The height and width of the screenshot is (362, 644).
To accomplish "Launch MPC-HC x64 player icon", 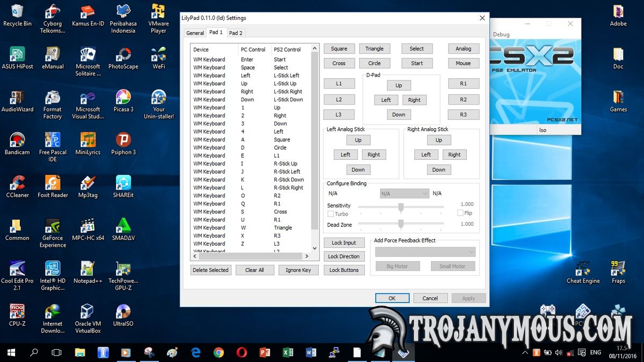I will 88,230.
